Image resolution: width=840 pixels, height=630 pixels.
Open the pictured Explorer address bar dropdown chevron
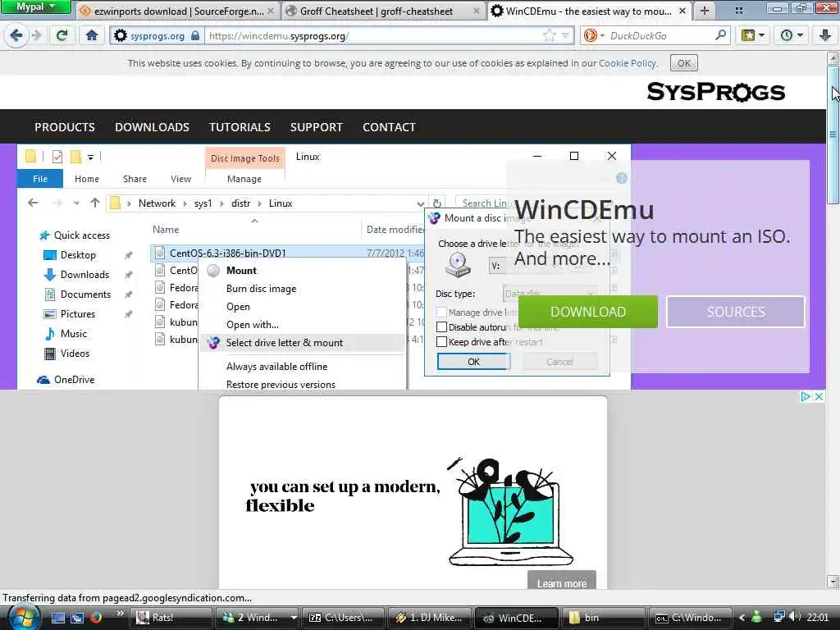click(421, 203)
